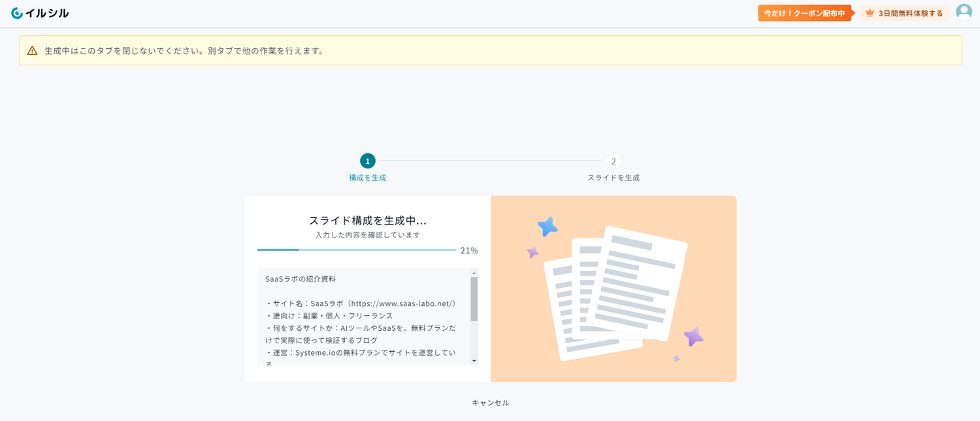Viewport: 980px width, 421px height.
Task: Click the スライドを生成 step label
Action: click(613, 178)
